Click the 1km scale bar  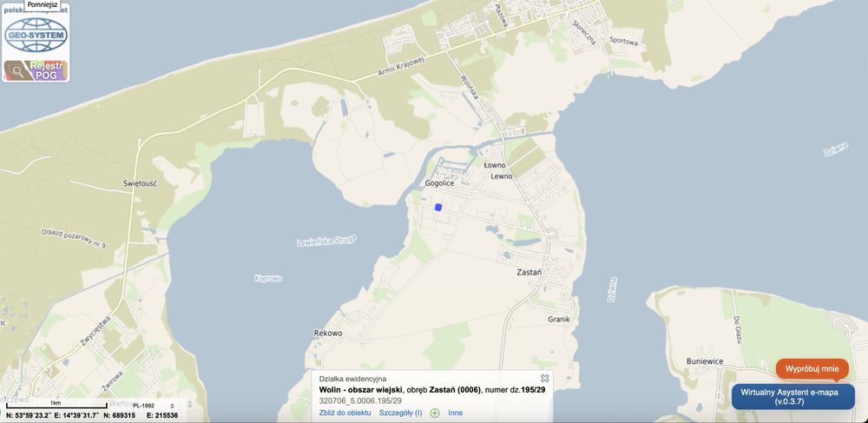56,405
